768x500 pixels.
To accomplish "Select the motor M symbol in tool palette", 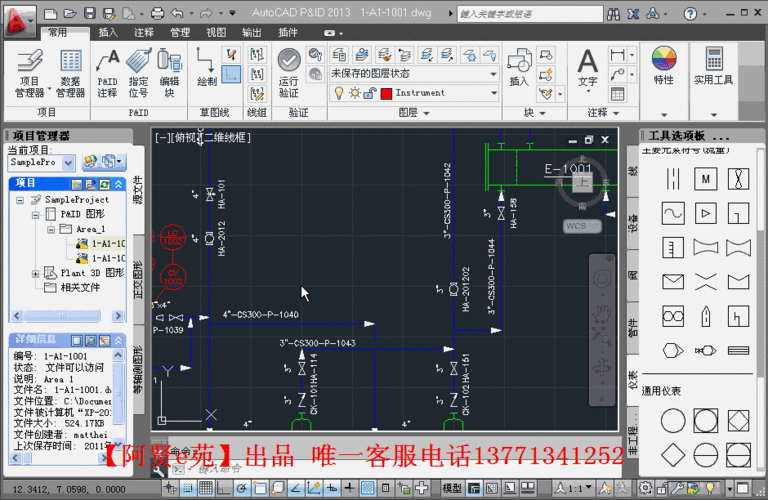I will tap(705, 179).
